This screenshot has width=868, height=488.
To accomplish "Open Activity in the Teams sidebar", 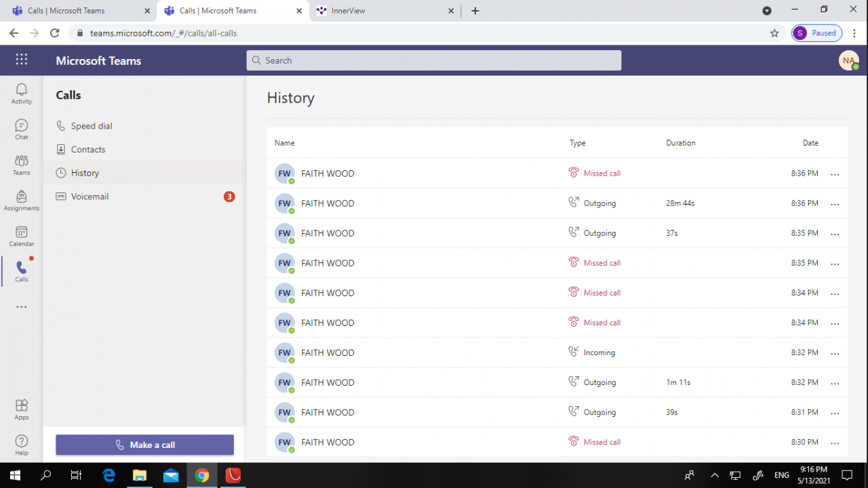I will click(22, 94).
